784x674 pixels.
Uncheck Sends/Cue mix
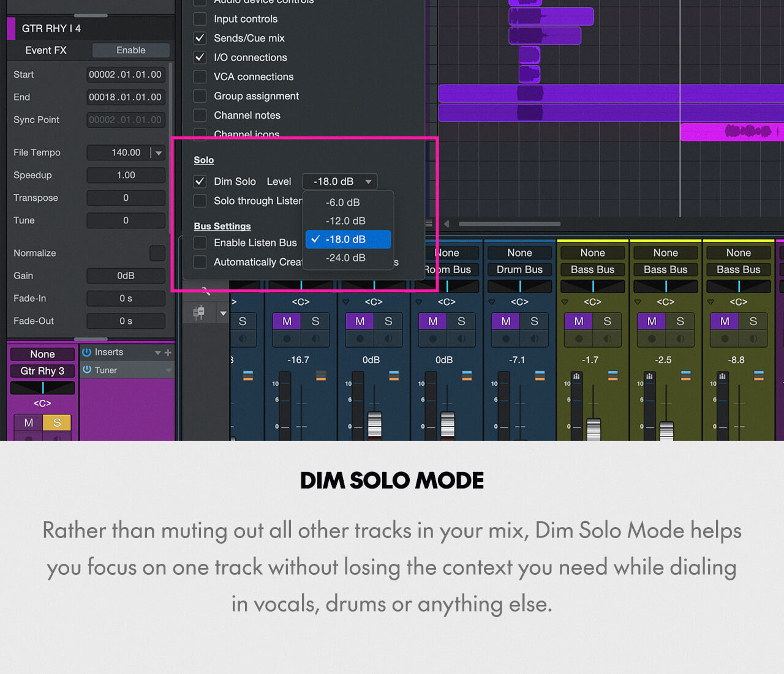(200, 38)
